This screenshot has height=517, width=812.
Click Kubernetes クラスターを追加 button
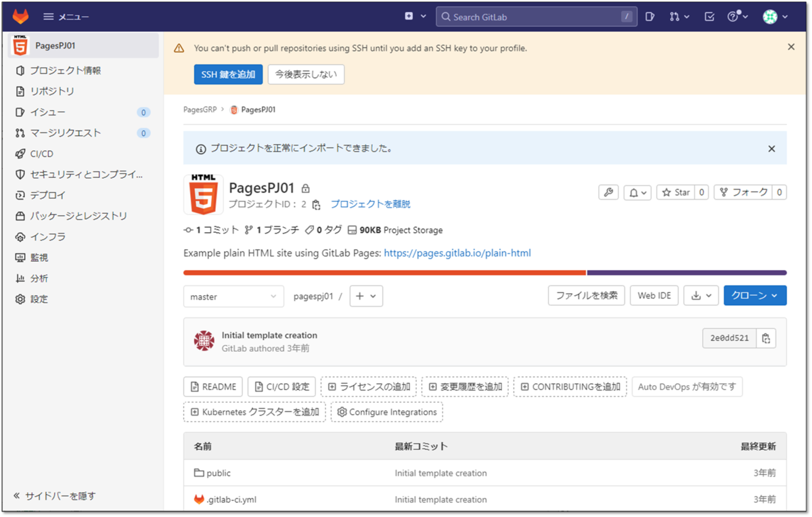(254, 412)
